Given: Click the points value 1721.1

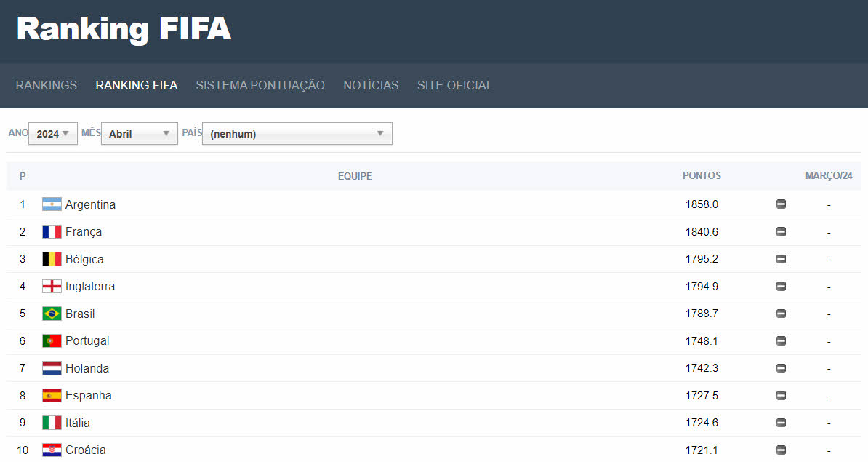Looking at the screenshot, I should pos(702,450).
